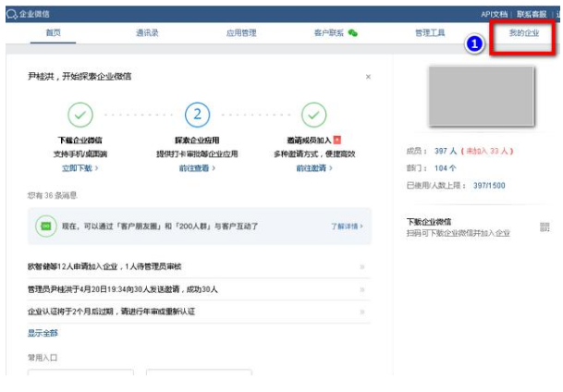The width and height of the screenshot is (563, 392).
Task: Click the 104 个 department count
Action: pos(446,168)
